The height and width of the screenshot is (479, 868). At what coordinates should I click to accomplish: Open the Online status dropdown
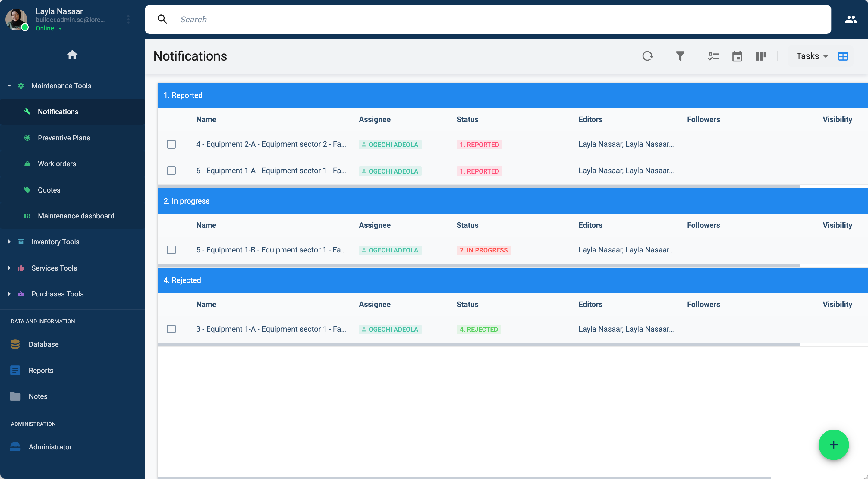pyautogui.click(x=49, y=28)
